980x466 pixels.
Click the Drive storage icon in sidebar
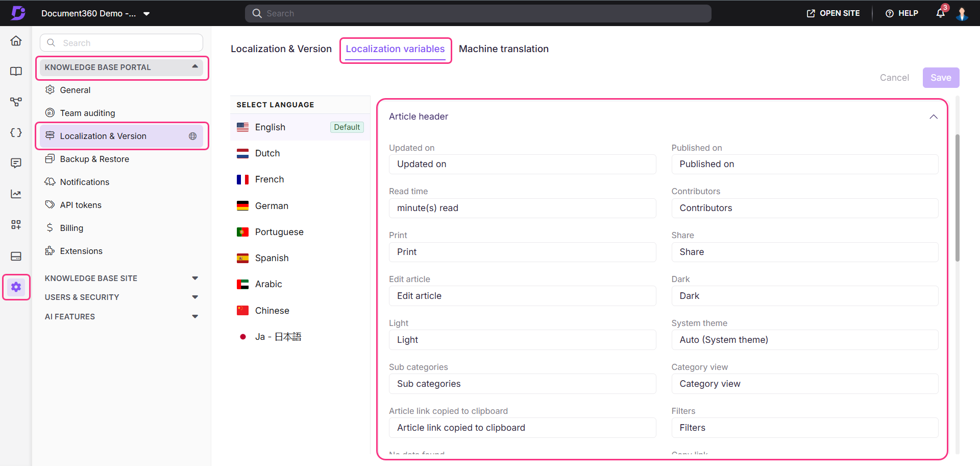[16, 256]
